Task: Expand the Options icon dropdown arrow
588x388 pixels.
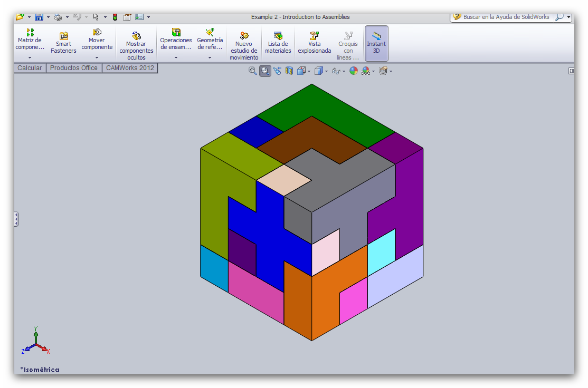Action: pyautogui.click(x=148, y=17)
